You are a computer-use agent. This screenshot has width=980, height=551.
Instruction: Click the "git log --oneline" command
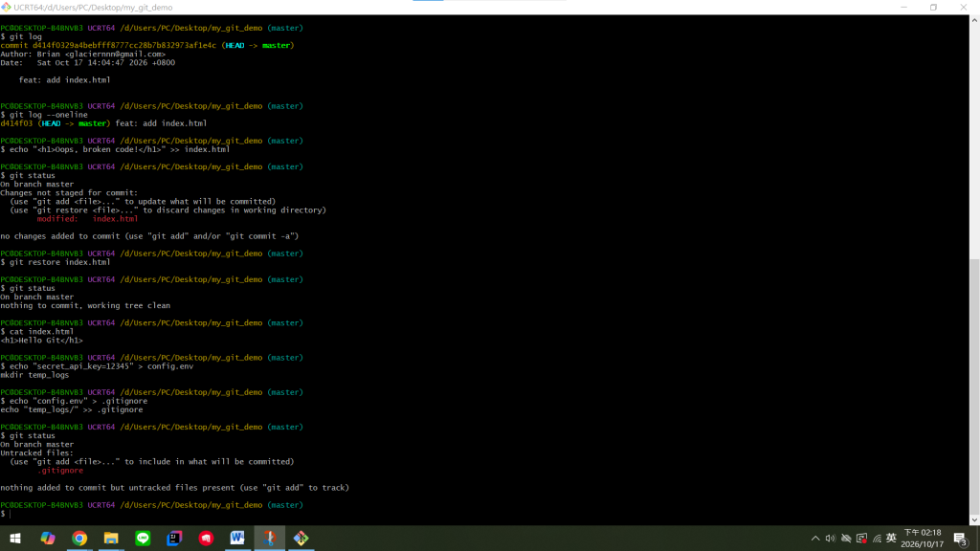[x=48, y=115]
